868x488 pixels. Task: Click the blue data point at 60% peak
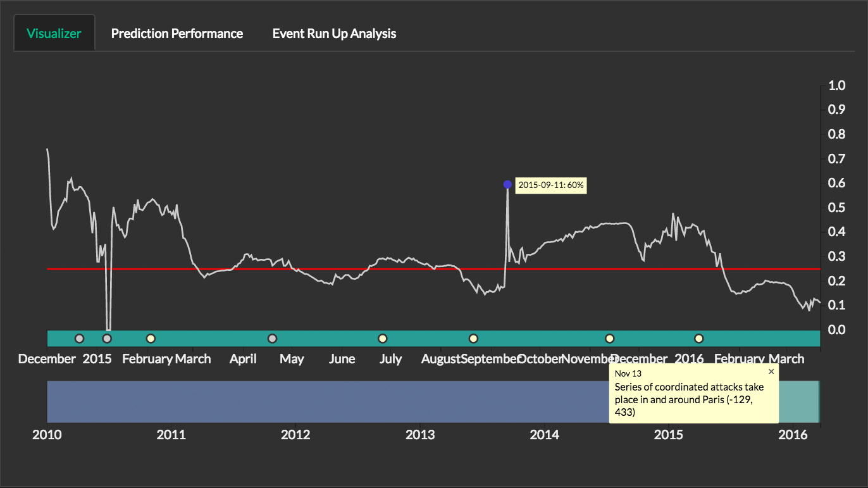(x=507, y=184)
